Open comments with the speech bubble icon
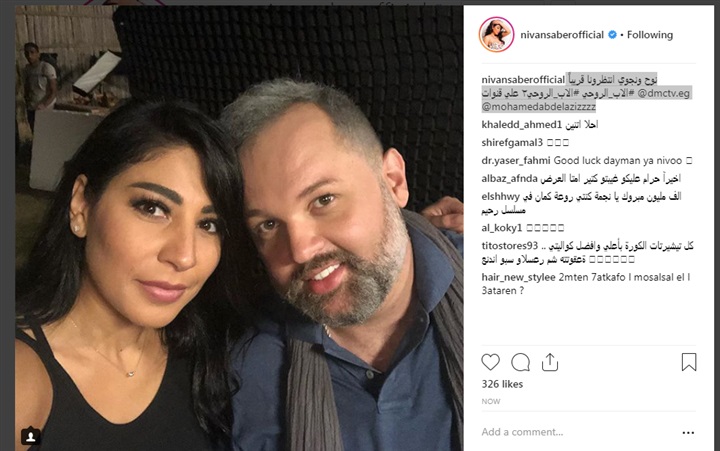720x451 pixels. [520, 362]
